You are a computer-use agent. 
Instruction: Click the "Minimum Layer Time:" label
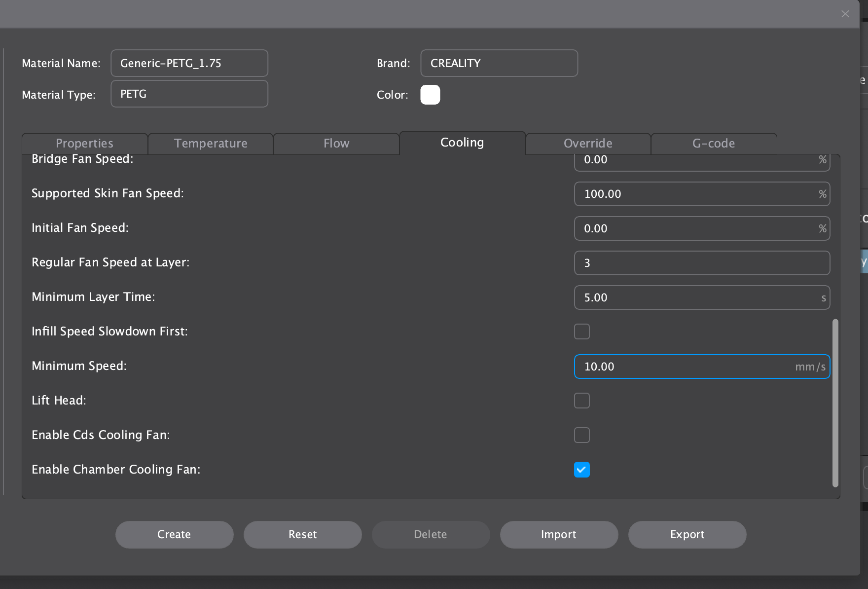(93, 297)
